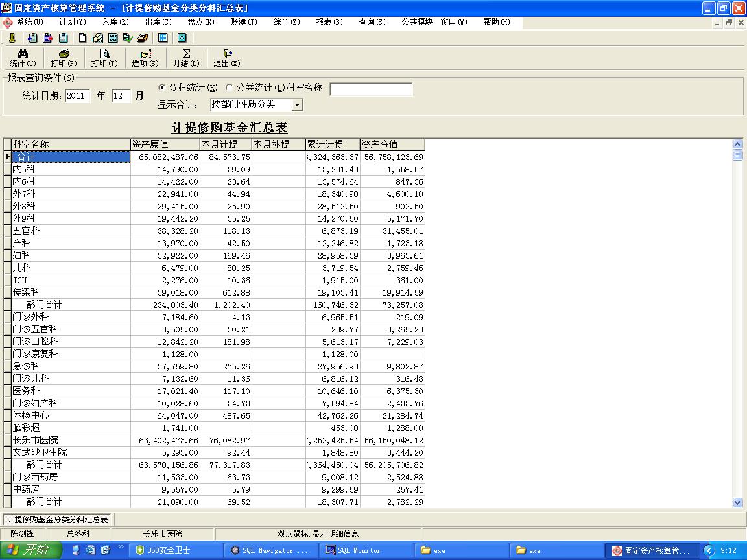Open the 入库(R) menu

115,22
